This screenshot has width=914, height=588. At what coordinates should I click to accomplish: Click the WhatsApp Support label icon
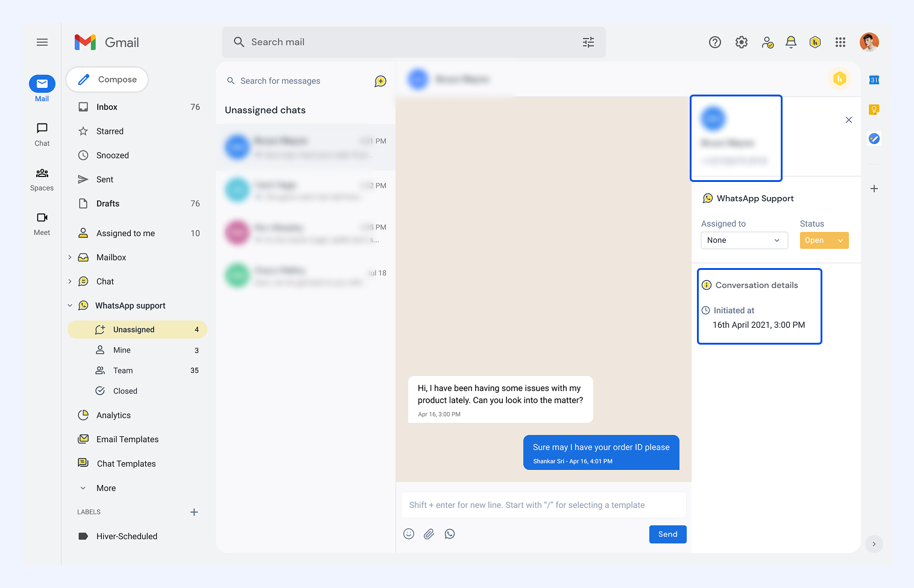point(708,198)
